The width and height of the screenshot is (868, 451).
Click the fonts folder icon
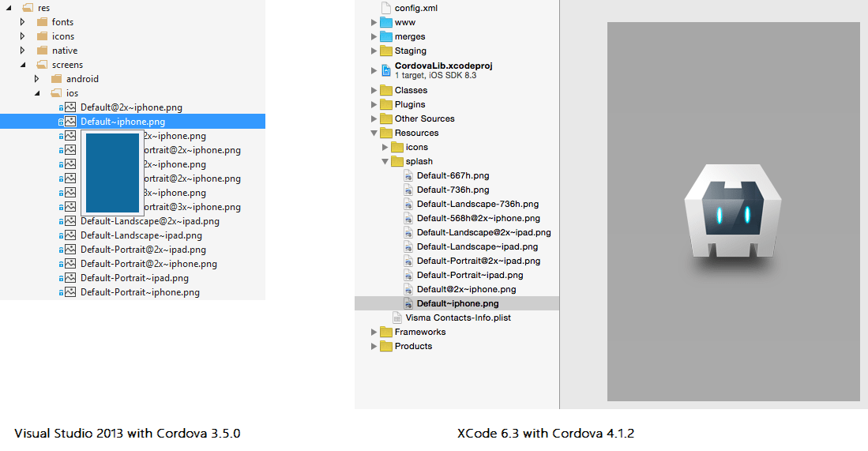coord(42,22)
